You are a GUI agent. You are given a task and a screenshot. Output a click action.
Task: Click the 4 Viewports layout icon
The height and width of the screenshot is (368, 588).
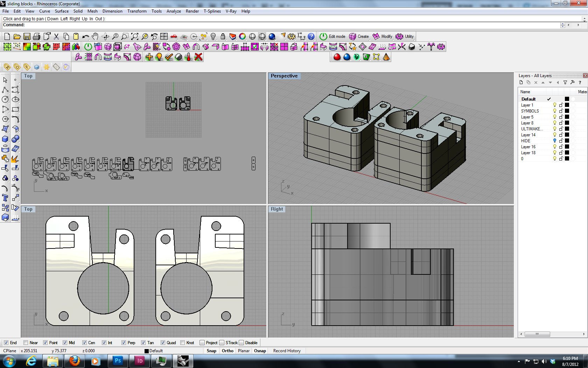(164, 36)
